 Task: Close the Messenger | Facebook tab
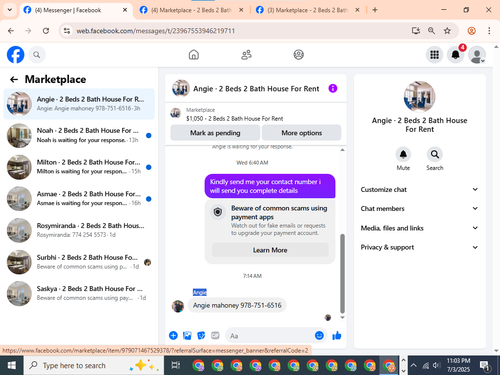(x=125, y=10)
